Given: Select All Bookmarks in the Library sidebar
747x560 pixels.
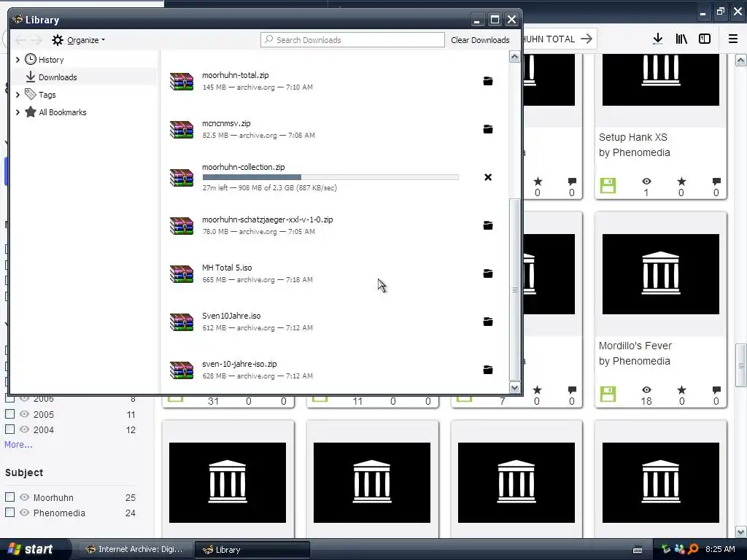Looking at the screenshot, I should click(x=63, y=112).
